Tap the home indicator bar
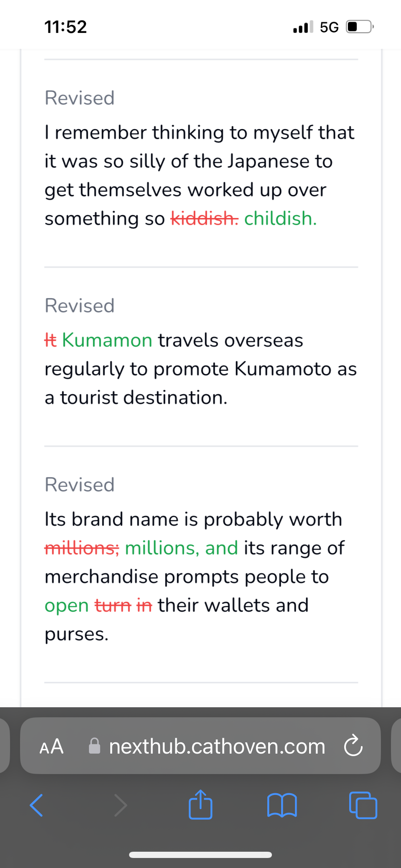The height and width of the screenshot is (868, 401). tap(200, 855)
